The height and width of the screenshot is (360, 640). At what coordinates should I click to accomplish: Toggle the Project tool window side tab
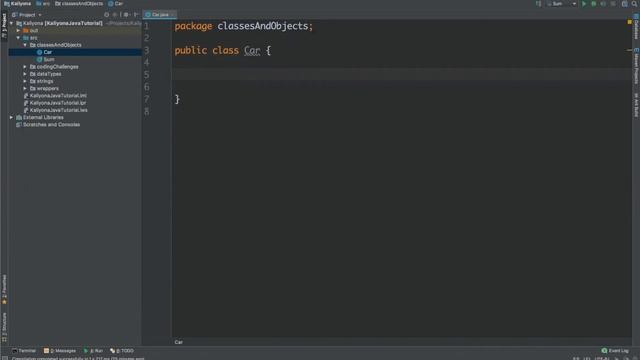(x=4, y=25)
